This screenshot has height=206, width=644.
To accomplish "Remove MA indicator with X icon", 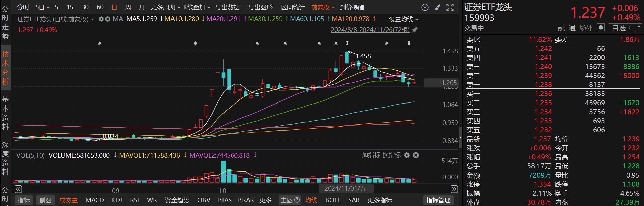I will 108,19.
